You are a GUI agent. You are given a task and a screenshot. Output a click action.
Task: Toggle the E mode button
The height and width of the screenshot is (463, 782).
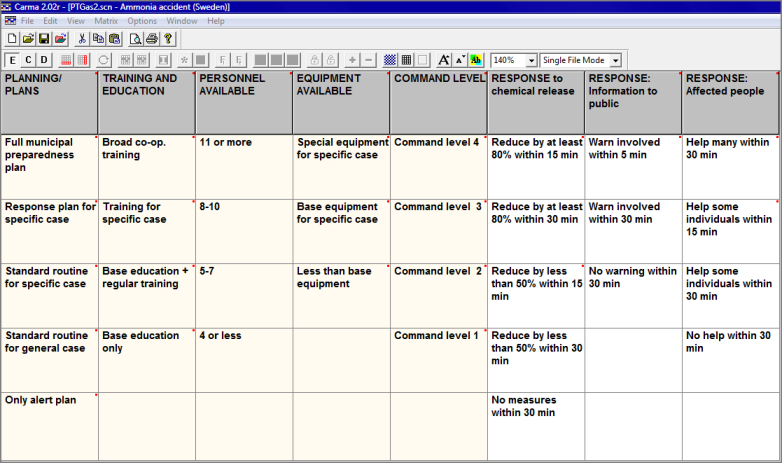point(12,60)
